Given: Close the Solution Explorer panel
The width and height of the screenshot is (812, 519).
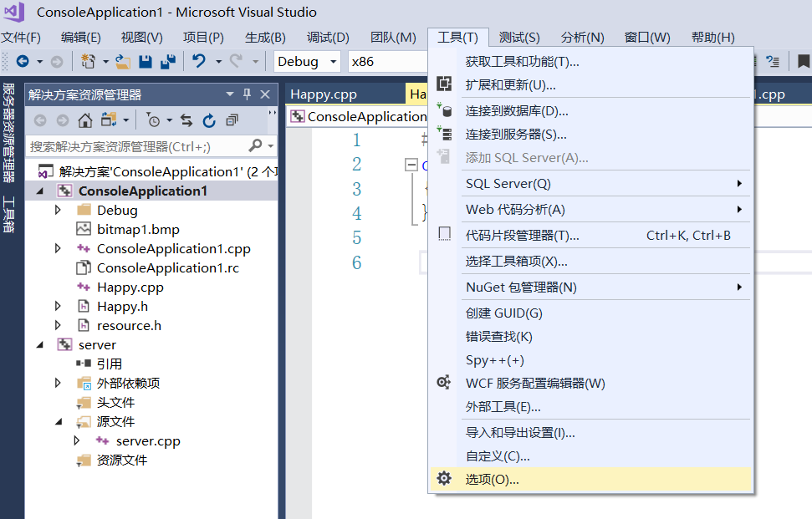Looking at the screenshot, I should [265, 94].
